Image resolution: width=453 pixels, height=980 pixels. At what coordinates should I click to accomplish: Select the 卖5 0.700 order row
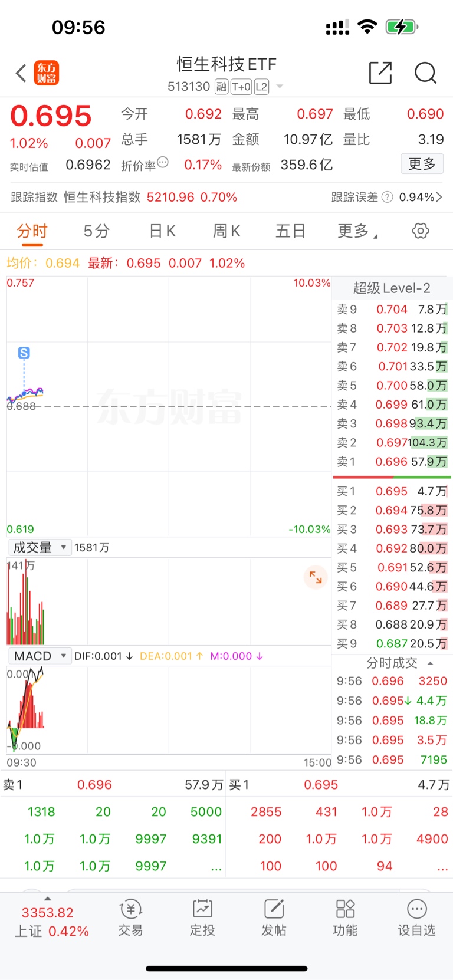click(x=392, y=386)
